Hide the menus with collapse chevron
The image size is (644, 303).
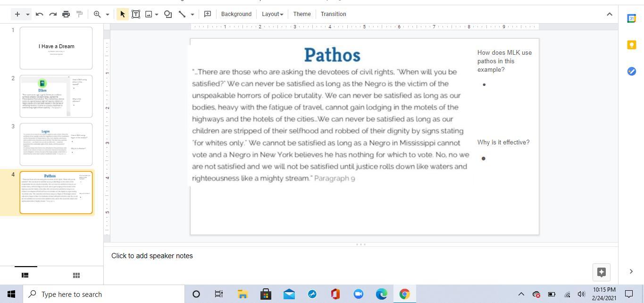pyautogui.click(x=610, y=14)
